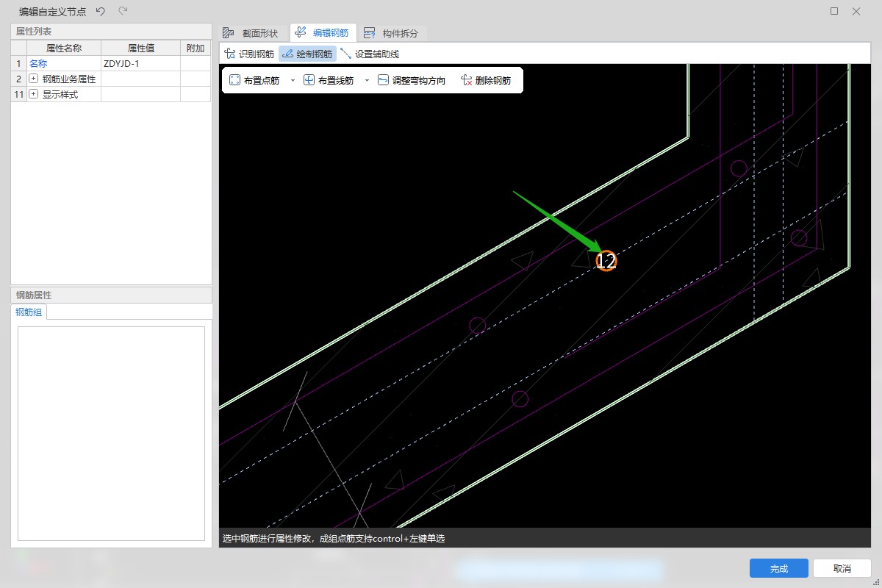Click the redo arrow in title bar
882x588 pixels.
123,11
